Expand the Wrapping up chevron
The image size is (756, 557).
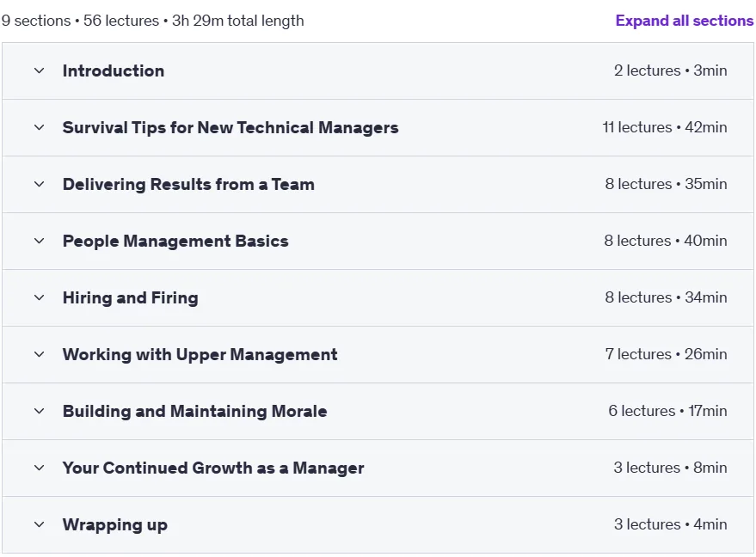click(39, 524)
